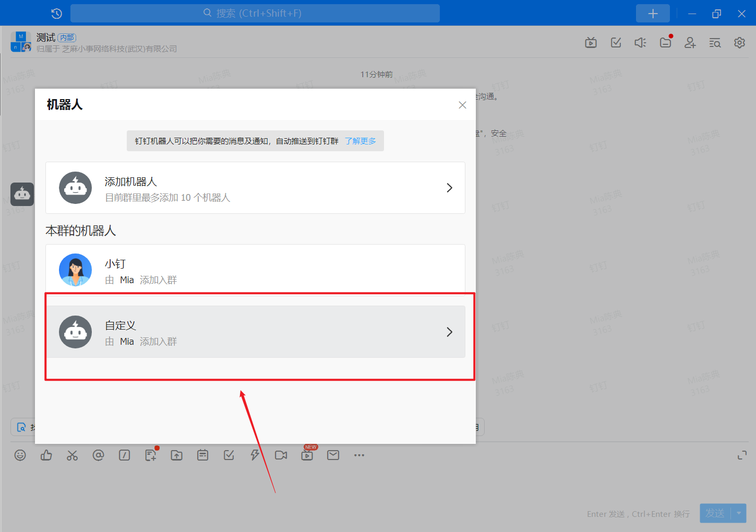Click the plus button in title bar
The width and height of the screenshot is (756, 532).
coord(653,14)
